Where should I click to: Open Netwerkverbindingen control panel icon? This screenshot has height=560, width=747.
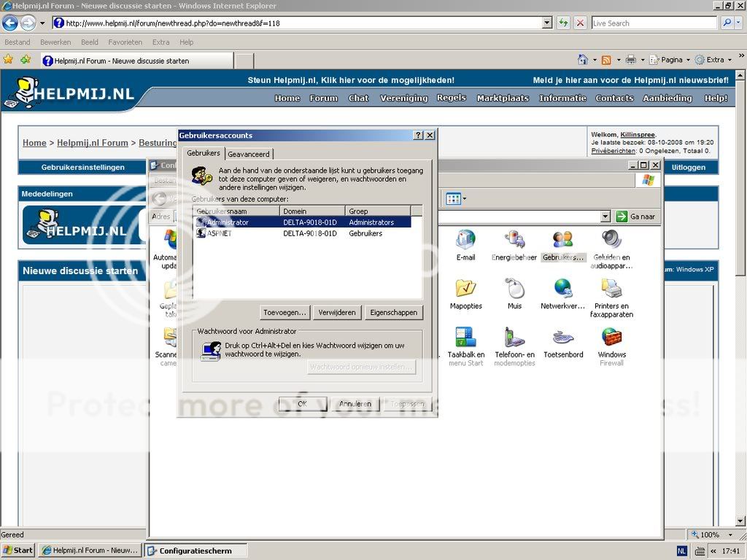click(x=562, y=293)
